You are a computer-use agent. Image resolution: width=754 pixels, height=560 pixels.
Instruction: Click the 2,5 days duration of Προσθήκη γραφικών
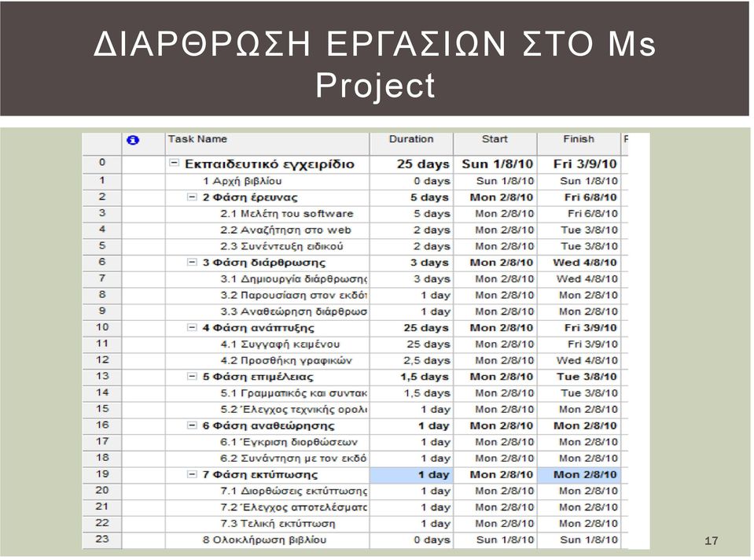426,361
